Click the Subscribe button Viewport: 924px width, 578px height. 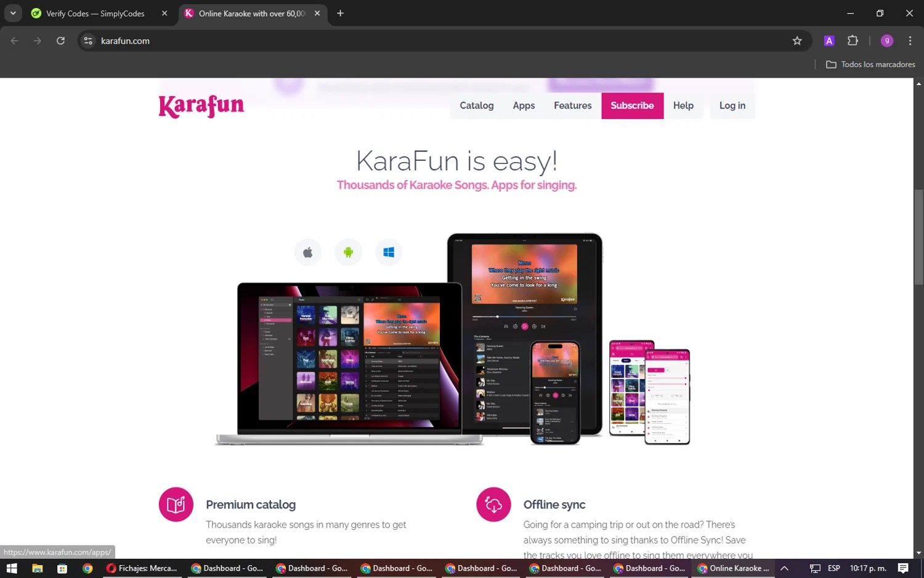coord(632,105)
